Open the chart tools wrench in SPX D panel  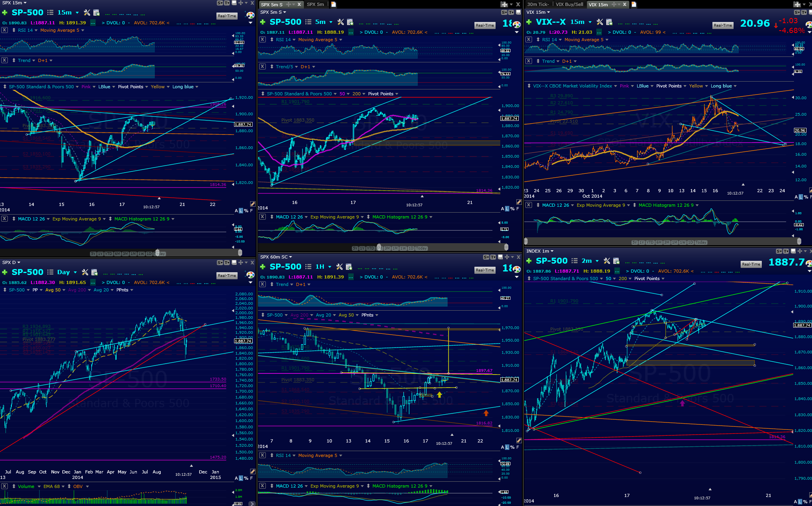click(85, 272)
